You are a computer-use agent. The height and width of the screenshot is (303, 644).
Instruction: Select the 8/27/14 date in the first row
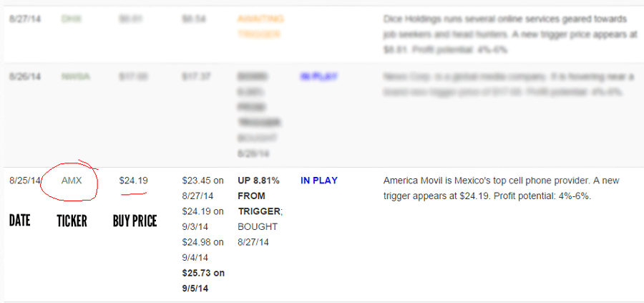(x=24, y=19)
